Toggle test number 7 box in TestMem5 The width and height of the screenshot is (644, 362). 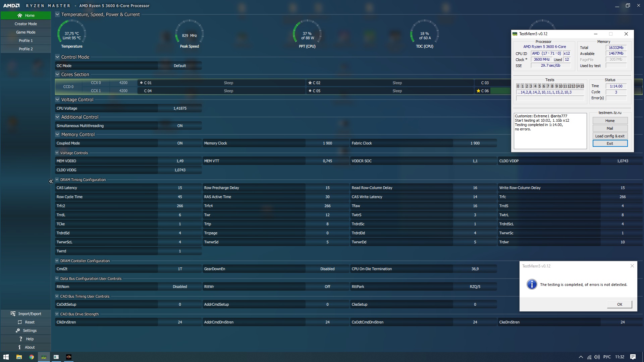click(548, 86)
